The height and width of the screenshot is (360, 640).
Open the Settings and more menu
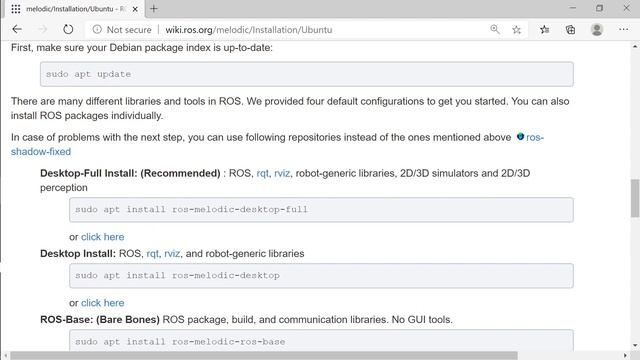(623, 29)
